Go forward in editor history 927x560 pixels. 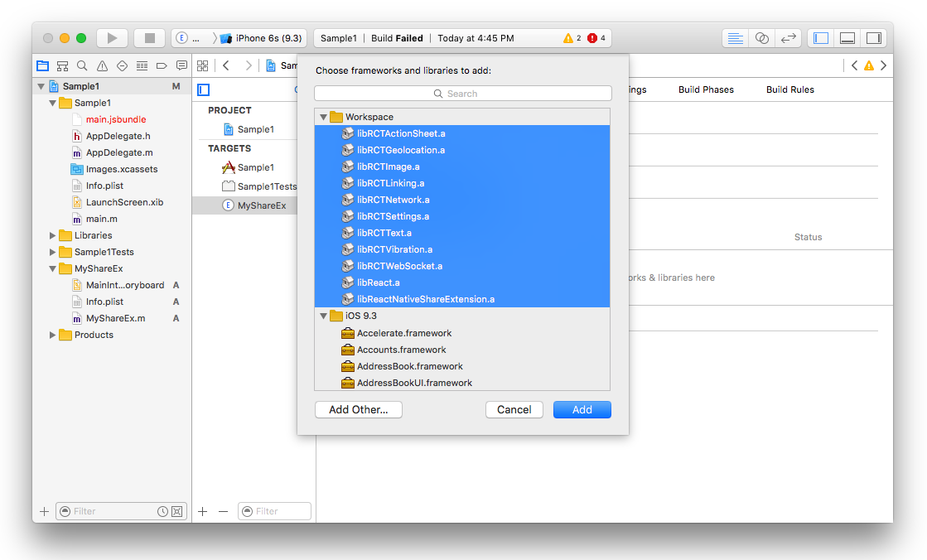pos(249,65)
